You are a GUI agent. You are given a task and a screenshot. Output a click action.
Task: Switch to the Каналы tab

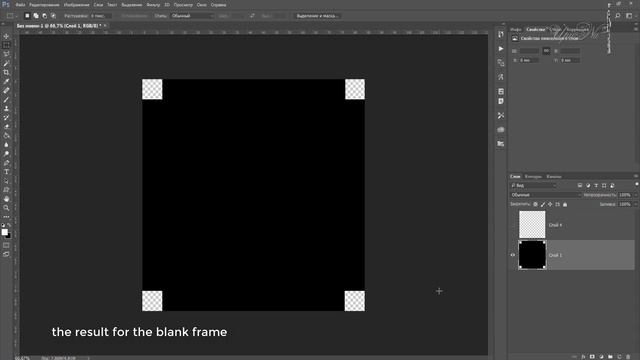coord(554,177)
